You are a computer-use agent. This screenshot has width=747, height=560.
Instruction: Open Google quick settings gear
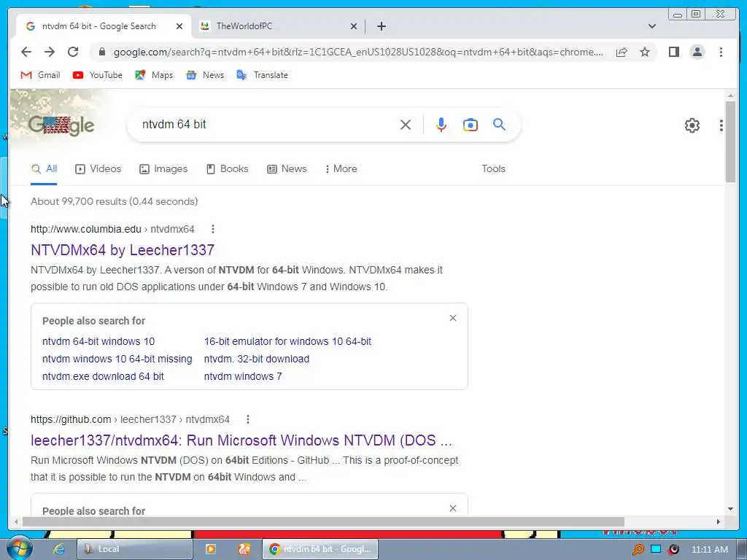tap(692, 125)
